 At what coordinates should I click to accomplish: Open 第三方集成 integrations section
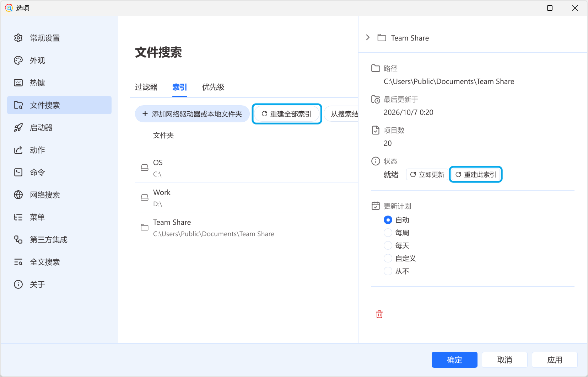pos(59,240)
